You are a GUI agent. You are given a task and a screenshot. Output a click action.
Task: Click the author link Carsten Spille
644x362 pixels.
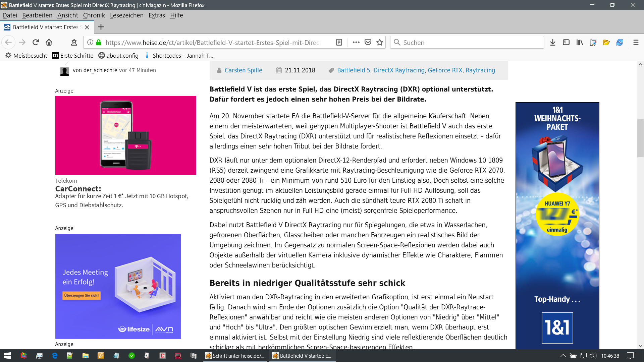click(243, 70)
